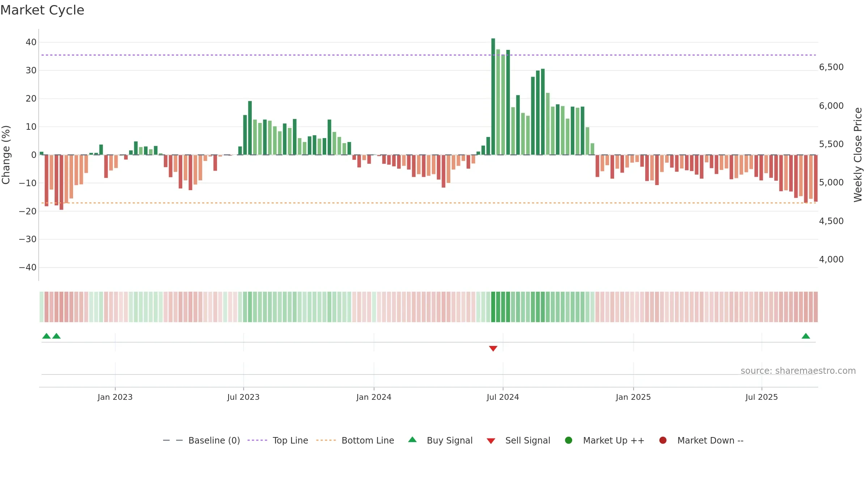The width and height of the screenshot is (868, 488).
Task: Click the first buy signal triangle at chart start
Action: pos(46,336)
